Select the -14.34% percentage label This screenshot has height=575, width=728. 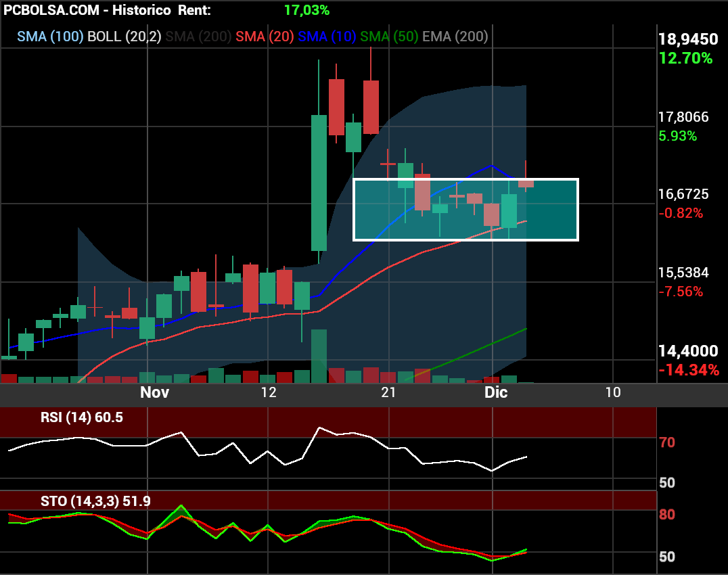point(689,370)
